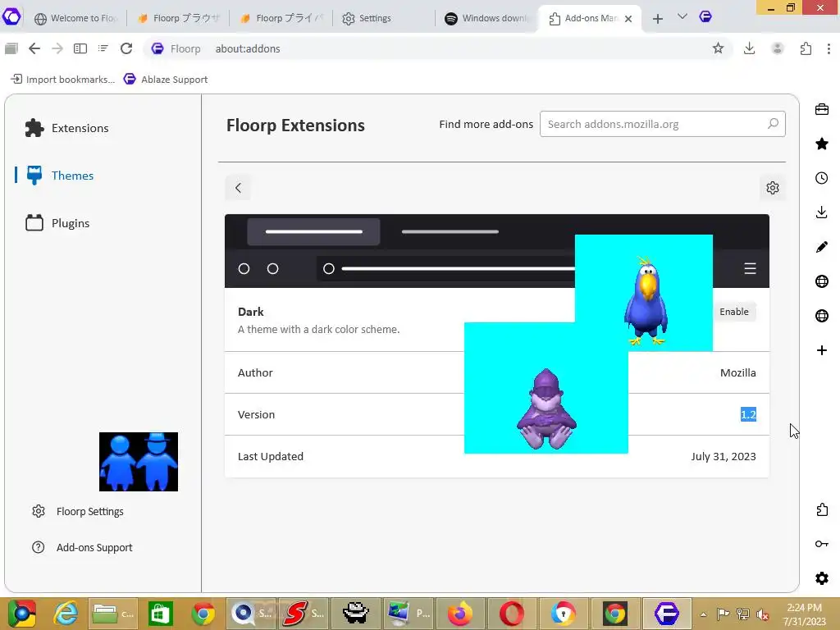The image size is (840, 630).
Task: Open the downloads toolbar icon
Action: (x=750, y=48)
